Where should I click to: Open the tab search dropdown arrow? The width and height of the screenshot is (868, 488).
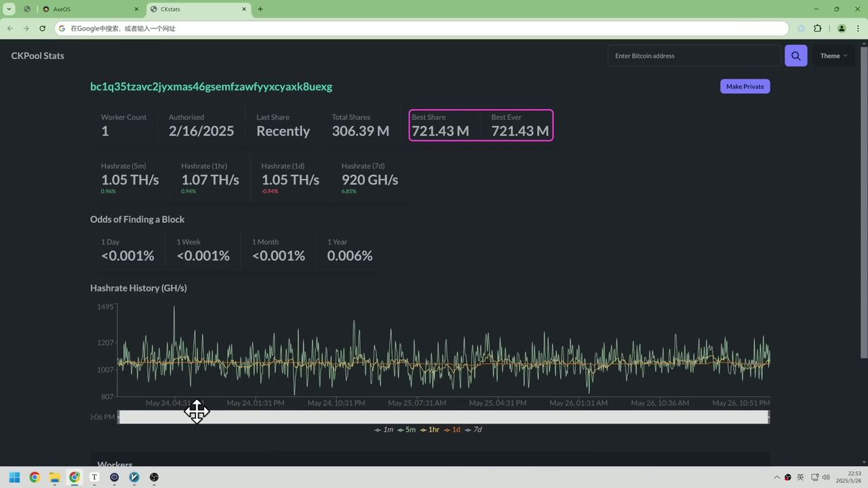pos(9,9)
